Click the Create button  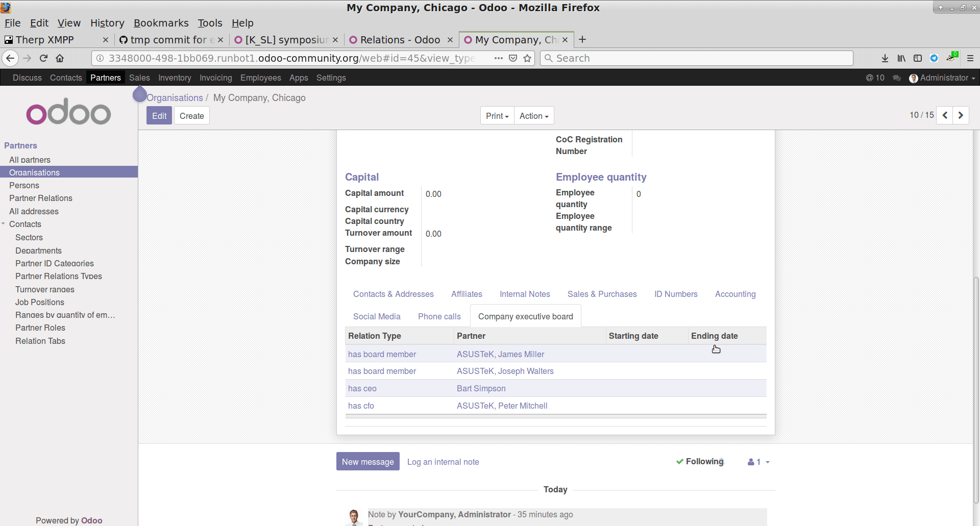point(191,116)
